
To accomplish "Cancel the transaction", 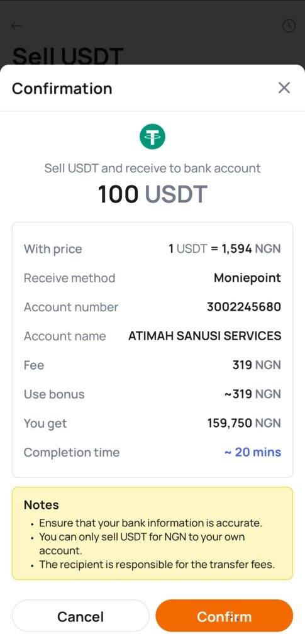I will pyautogui.click(x=80, y=616).
